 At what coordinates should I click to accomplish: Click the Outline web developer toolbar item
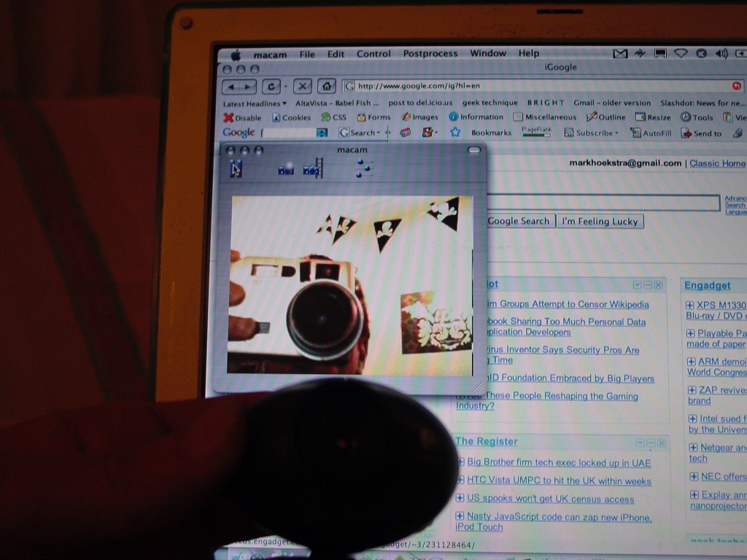click(x=606, y=117)
